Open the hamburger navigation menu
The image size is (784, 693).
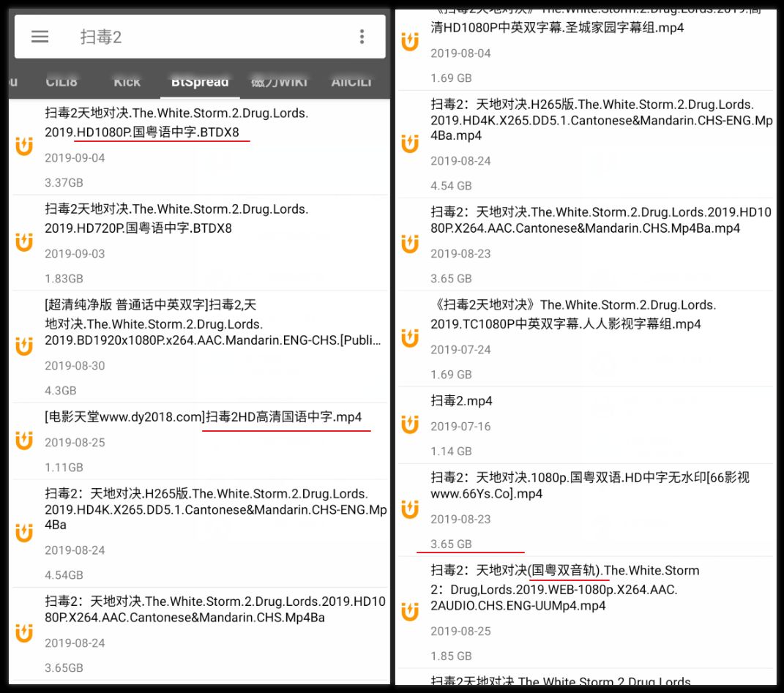click(x=40, y=37)
